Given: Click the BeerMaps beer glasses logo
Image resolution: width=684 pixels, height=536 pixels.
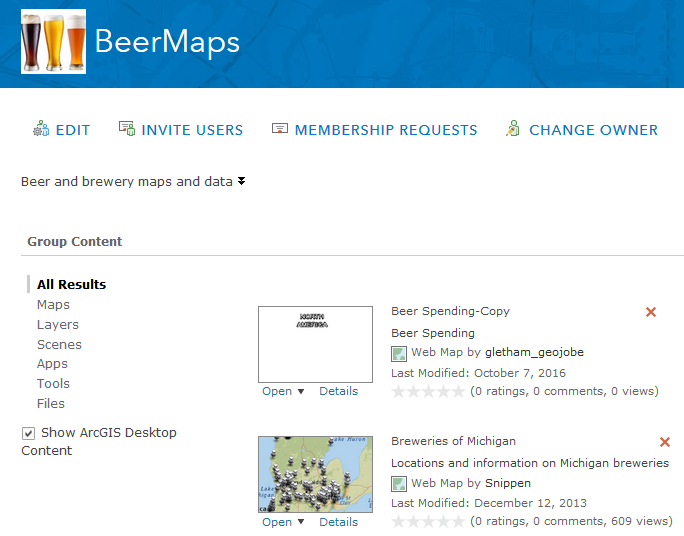Looking at the screenshot, I should (53, 42).
